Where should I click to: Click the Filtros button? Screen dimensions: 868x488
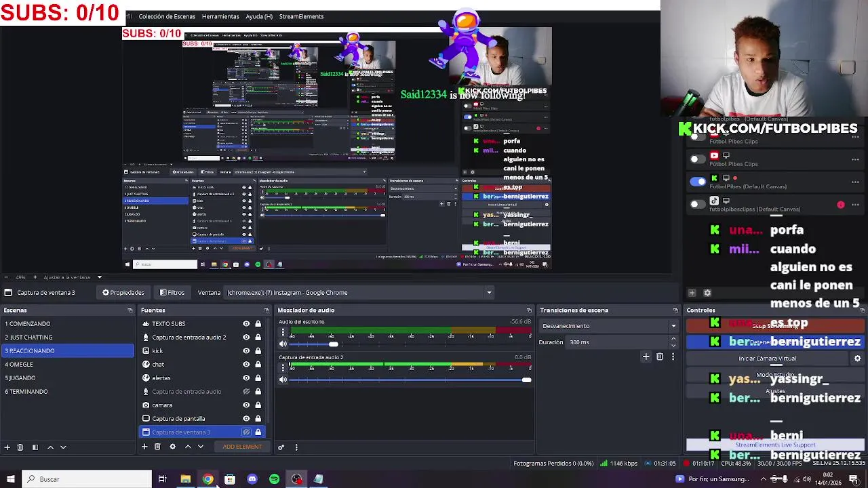(172, 293)
